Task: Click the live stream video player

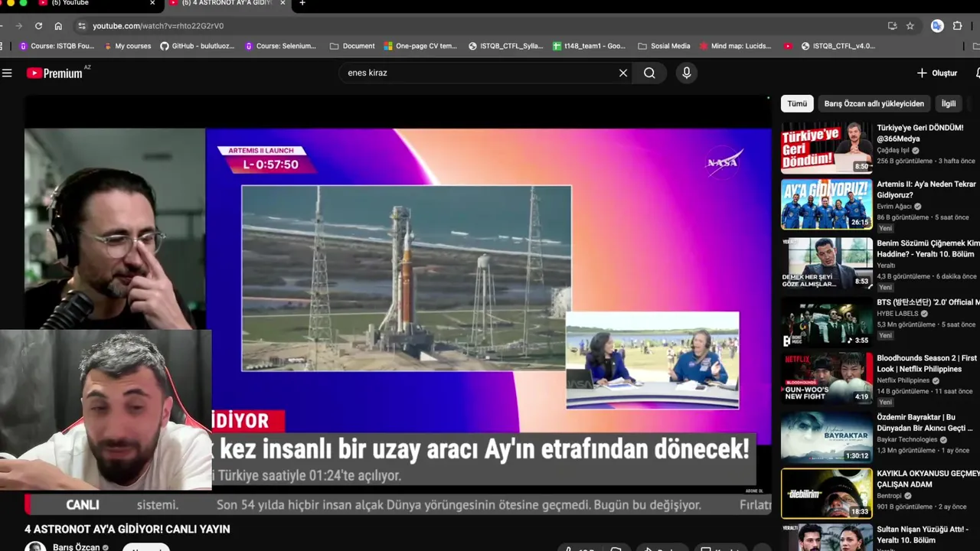Action: pyautogui.click(x=397, y=306)
